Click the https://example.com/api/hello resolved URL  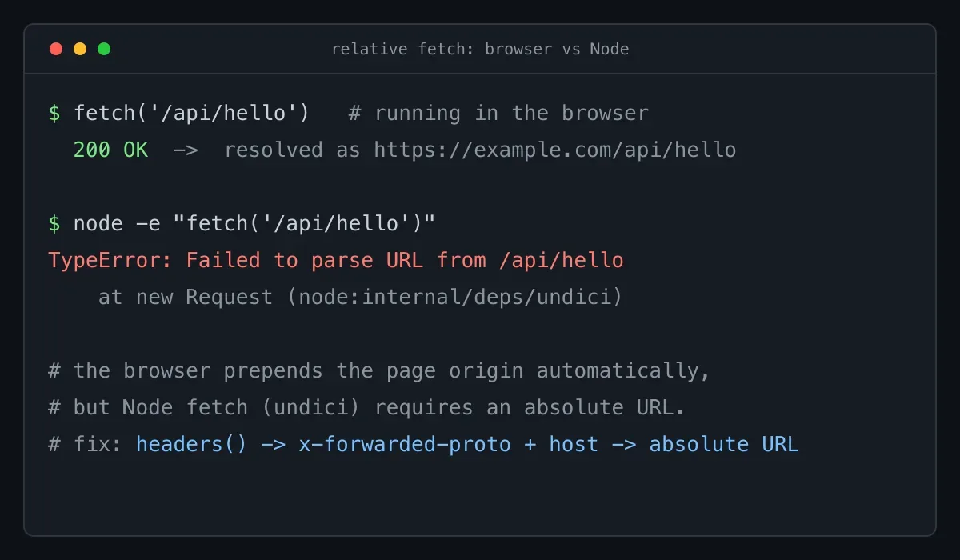coord(555,150)
